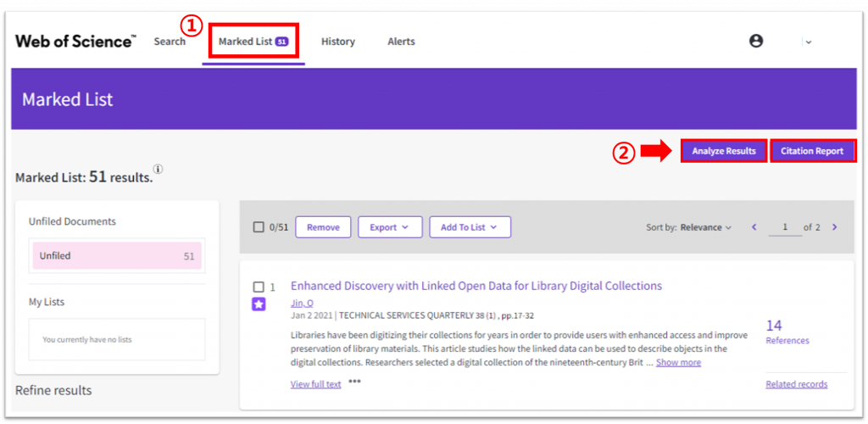Viewport: 868px width, 424px height.
Task: Open the Citation Report
Action: coord(812,151)
